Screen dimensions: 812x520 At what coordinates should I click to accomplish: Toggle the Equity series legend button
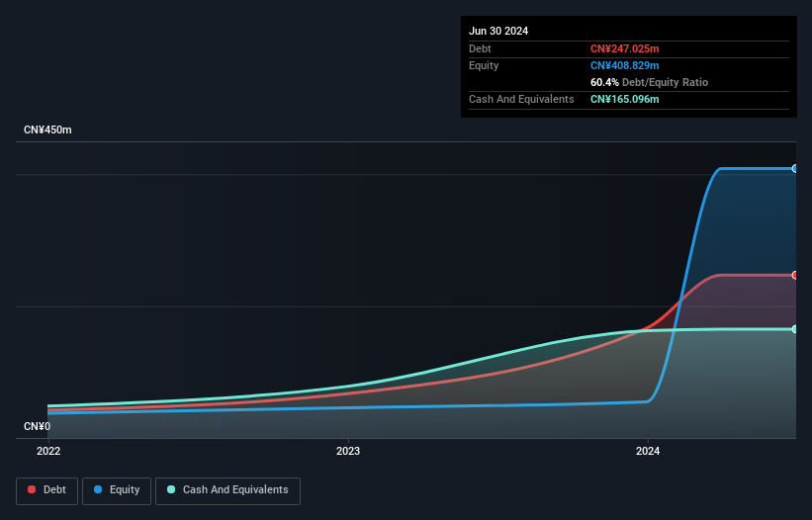(x=117, y=490)
